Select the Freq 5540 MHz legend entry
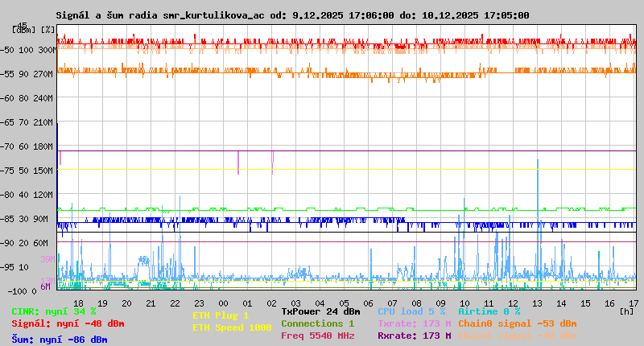The height and width of the screenshot is (346, 644). pos(317,336)
